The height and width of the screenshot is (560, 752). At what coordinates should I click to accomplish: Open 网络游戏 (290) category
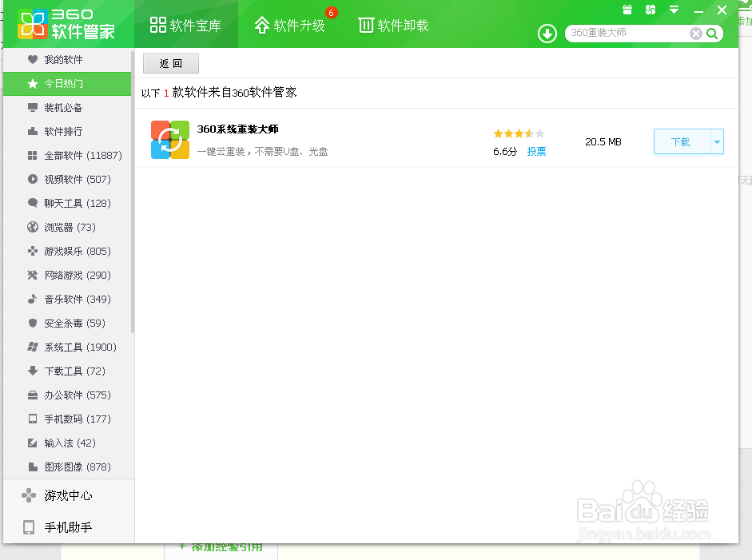pos(67,275)
